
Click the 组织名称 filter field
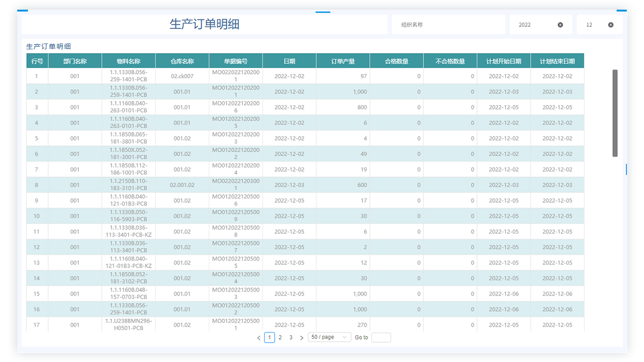[448, 25]
